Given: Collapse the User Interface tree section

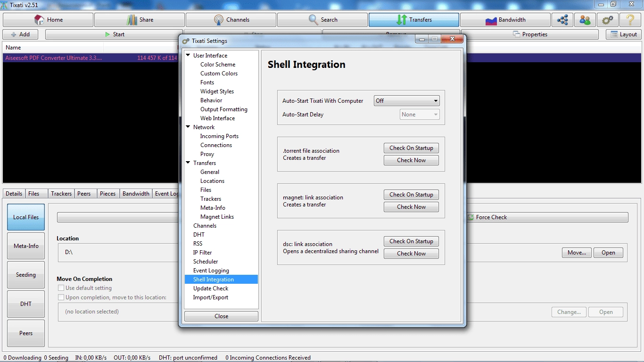Looking at the screenshot, I should [188, 56].
